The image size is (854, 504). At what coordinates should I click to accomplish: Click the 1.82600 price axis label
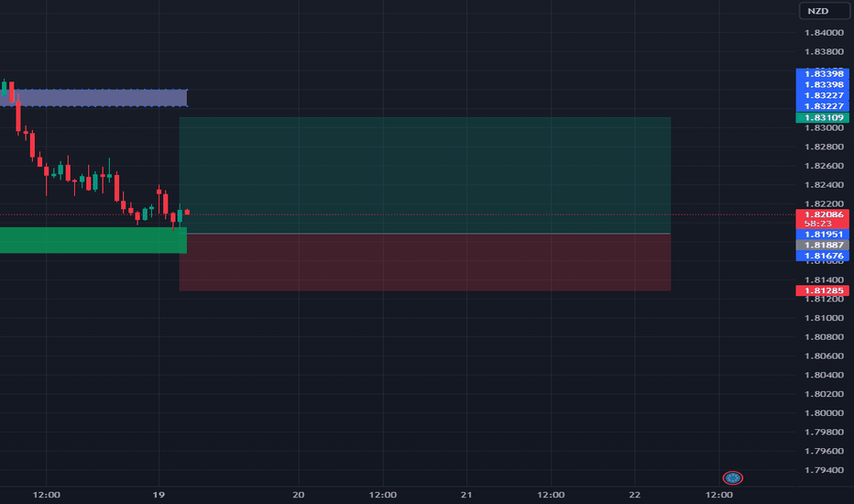click(x=824, y=166)
